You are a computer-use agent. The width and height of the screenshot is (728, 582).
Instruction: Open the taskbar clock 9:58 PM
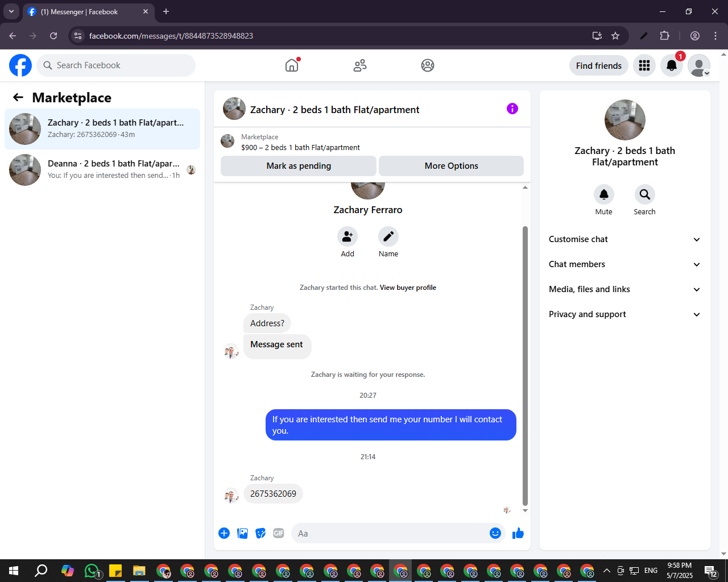(x=680, y=571)
